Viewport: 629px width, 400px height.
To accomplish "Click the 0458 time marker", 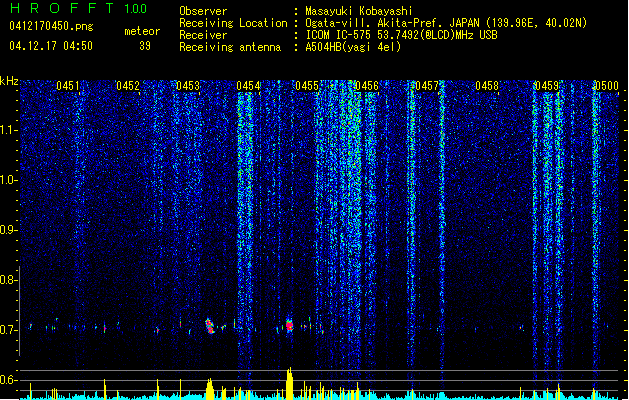I will tap(487, 86).
